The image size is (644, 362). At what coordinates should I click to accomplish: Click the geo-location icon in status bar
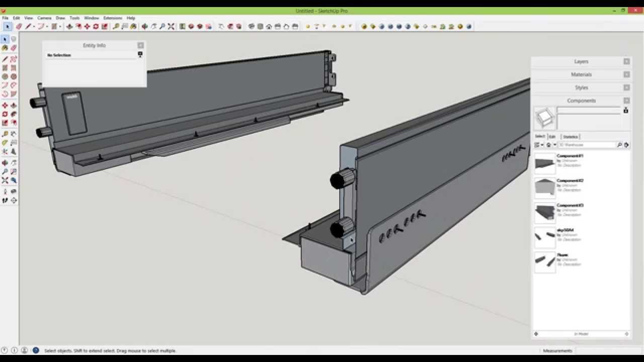coord(5,350)
